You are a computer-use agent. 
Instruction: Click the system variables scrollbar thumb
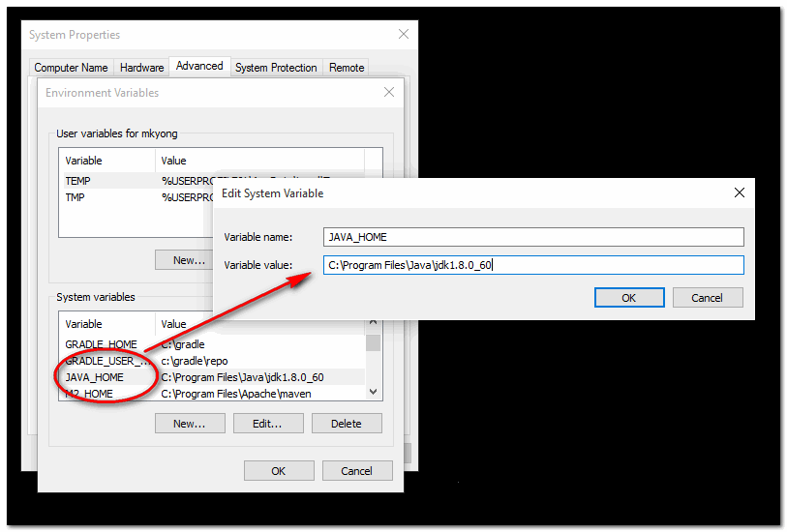(x=373, y=343)
